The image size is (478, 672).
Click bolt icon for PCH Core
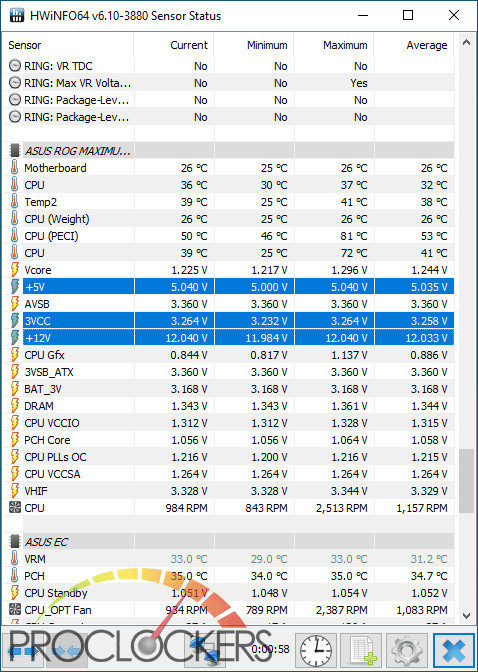(x=15, y=440)
